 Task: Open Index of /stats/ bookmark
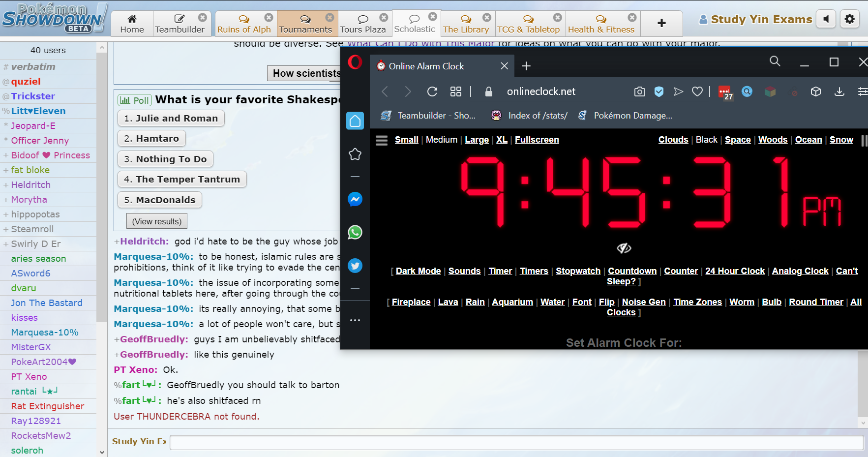click(x=529, y=115)
